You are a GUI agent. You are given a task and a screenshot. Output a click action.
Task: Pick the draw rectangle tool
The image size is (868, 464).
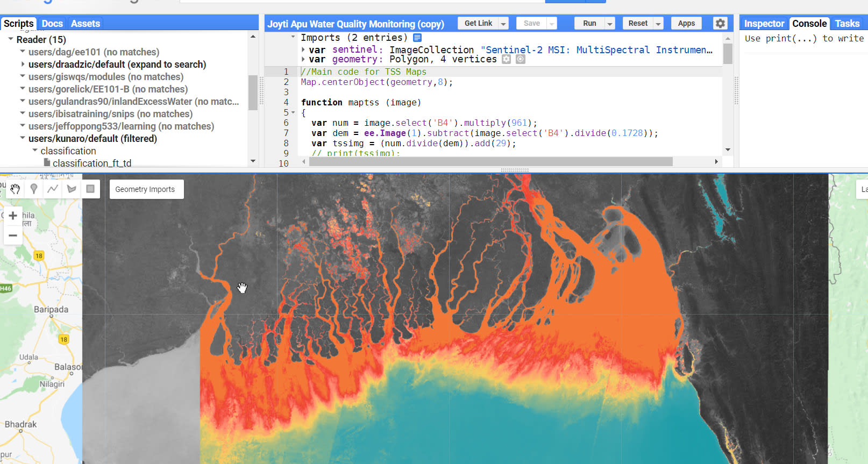pyautogui.click(x=90, y=189)
